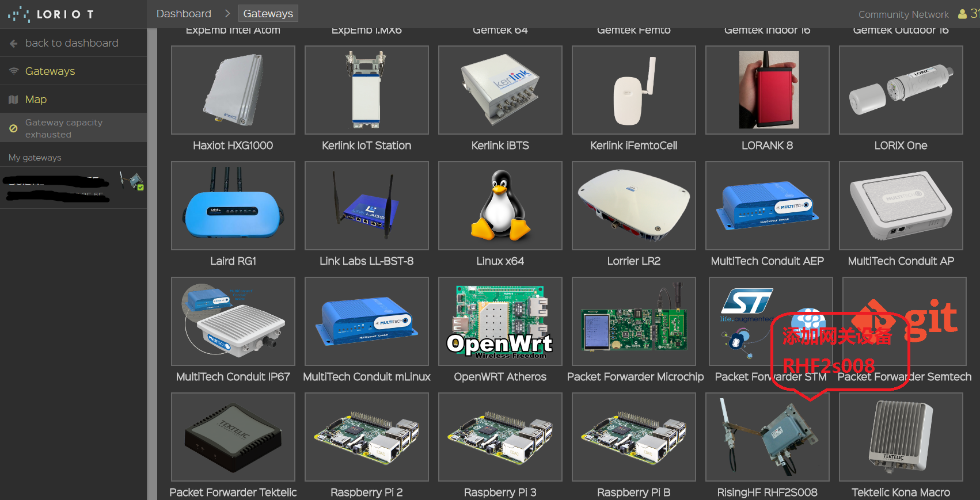Click the prohibited icon for capacity exhausted
980x500 pixels.
14,128
